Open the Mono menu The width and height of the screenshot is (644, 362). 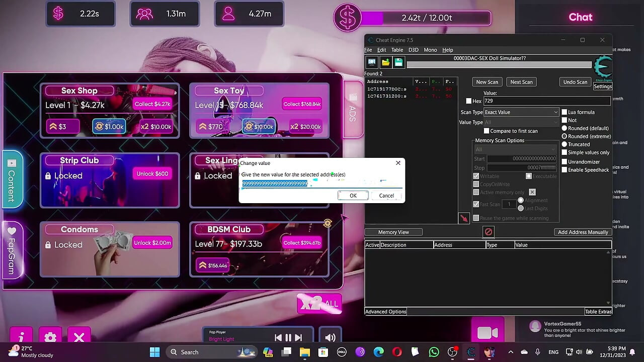click(430, 50)
